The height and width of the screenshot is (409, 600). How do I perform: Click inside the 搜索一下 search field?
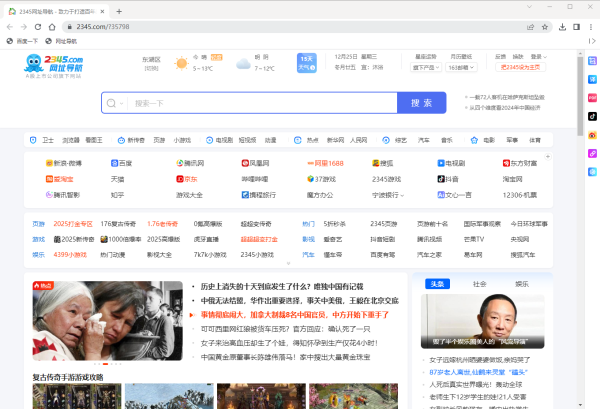pyautogui.click(x=262, y=103)
